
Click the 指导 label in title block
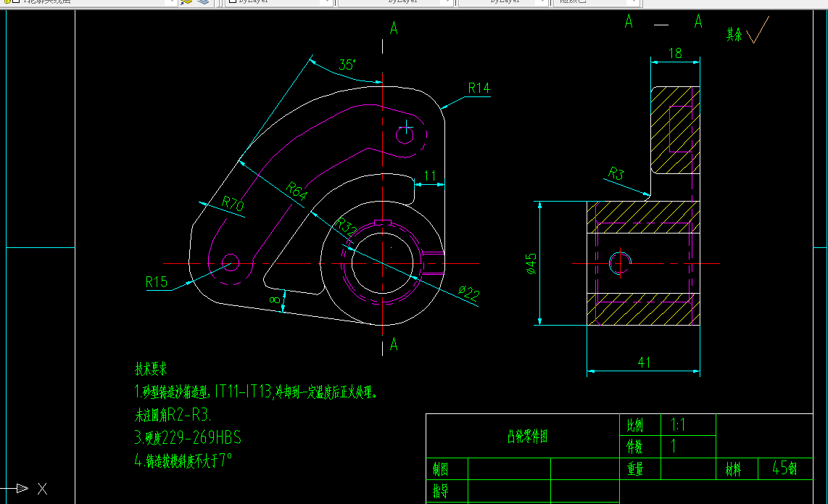pos(440,492)
